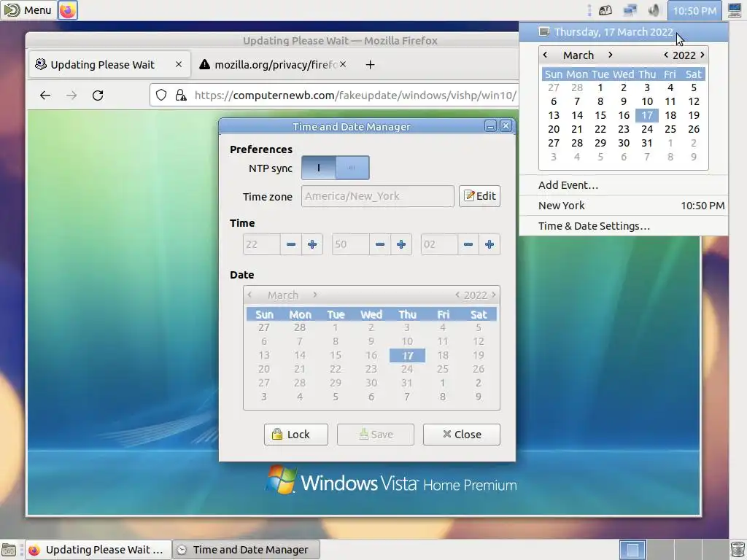
Task: Toggle the NTP sync switch
Action: [x=336, y=168]
